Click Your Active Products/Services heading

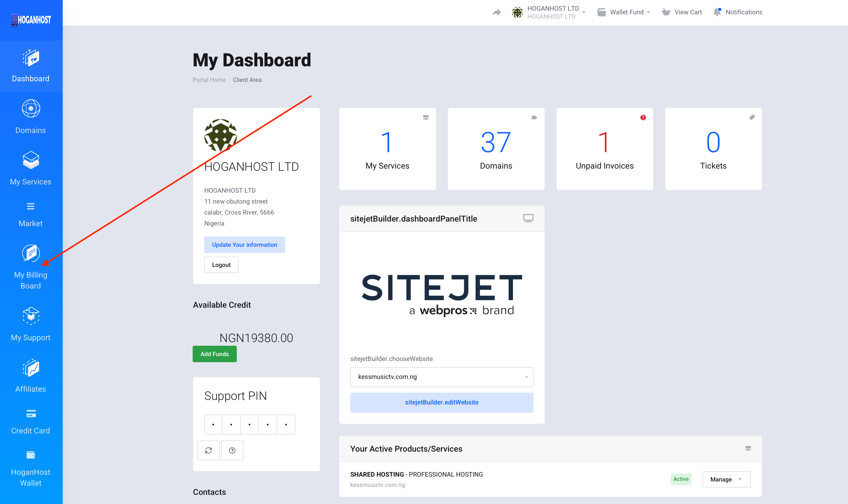[406, 449]
